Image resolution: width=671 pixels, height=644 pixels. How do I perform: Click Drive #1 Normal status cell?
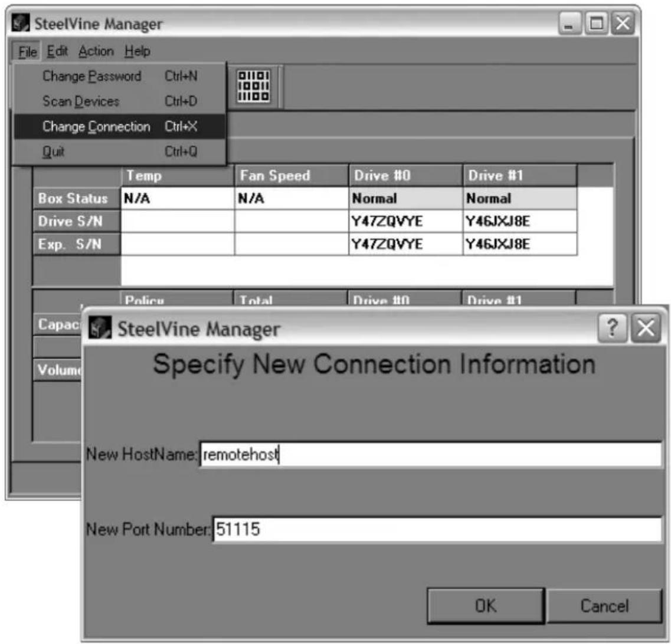click(520, 198)
